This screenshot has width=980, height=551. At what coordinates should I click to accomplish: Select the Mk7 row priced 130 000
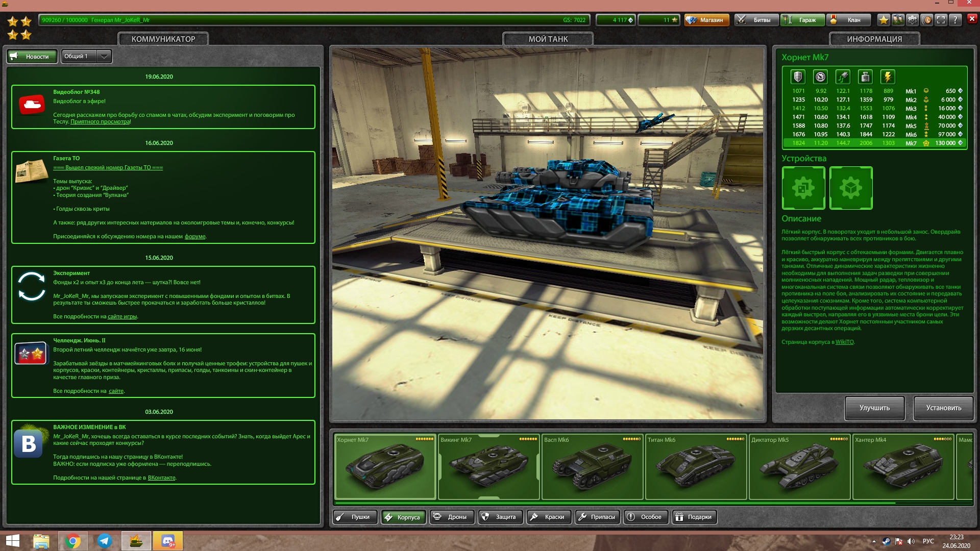tap(875, 143)
